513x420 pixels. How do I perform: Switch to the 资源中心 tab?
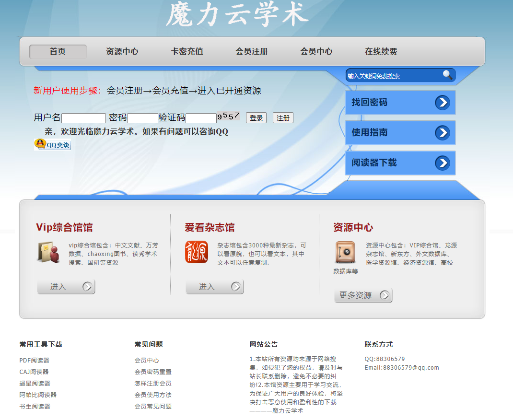[122, 51]
